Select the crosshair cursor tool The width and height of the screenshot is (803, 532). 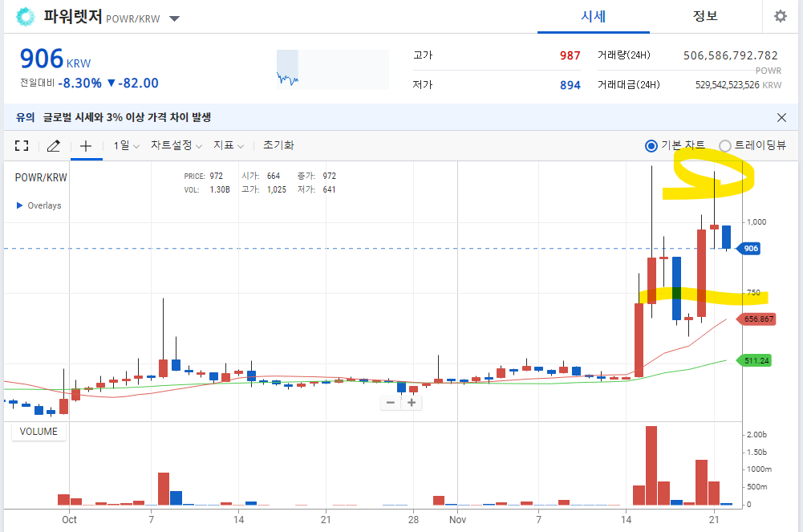86,146
